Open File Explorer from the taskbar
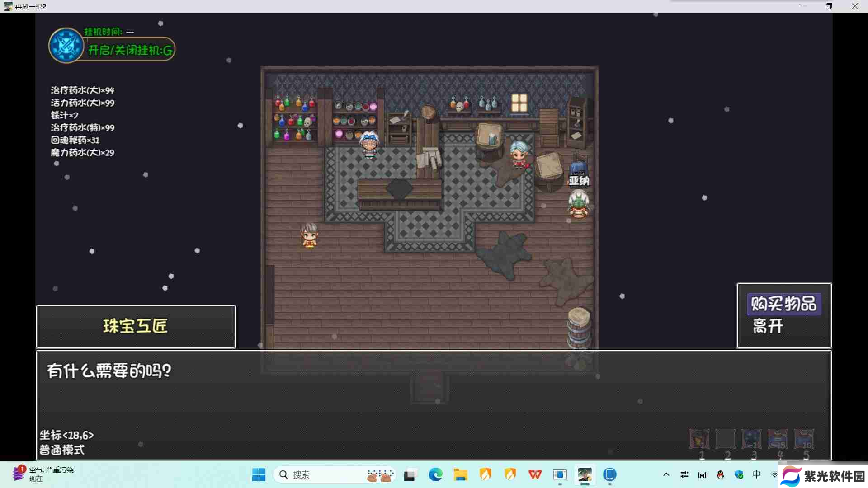 [460, 475]
